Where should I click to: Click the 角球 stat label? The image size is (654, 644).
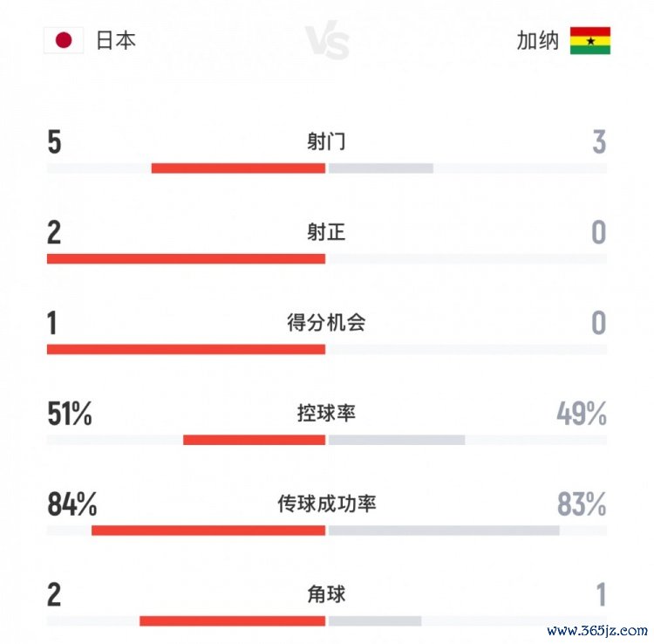point(326,594)
